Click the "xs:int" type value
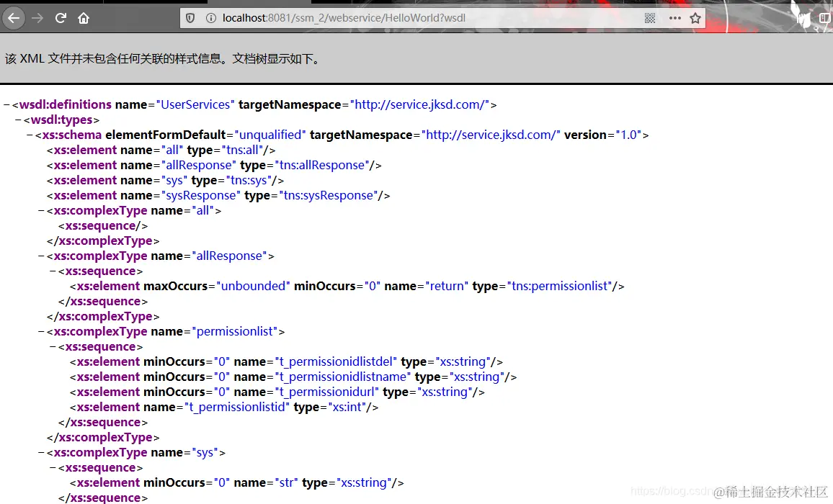This screenshot has height=504, width=833. click(x=347, y=408)
